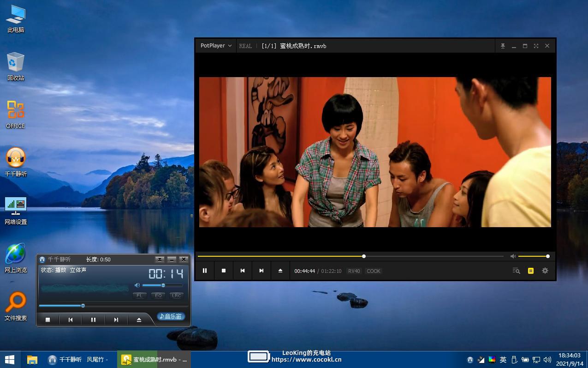Go to previous track in 千千静听
Viewport: 588px width, 368px height.
point(71,320)
